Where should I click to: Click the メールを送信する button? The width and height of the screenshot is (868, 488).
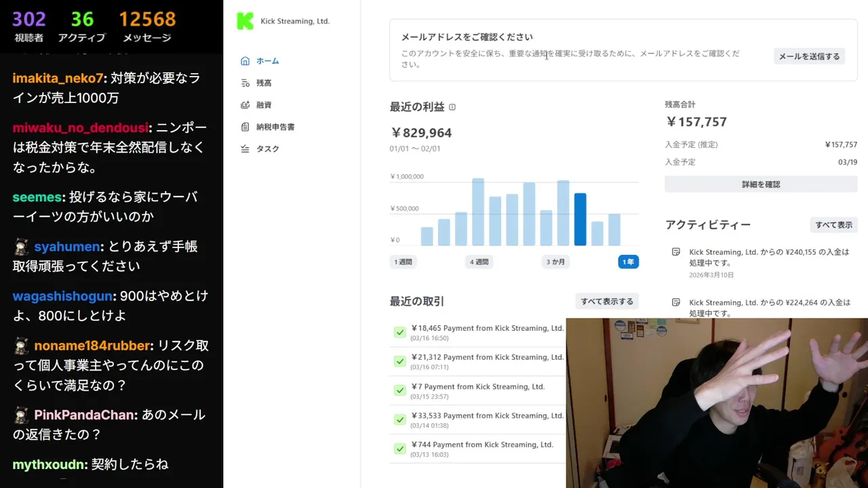(809, 56)
